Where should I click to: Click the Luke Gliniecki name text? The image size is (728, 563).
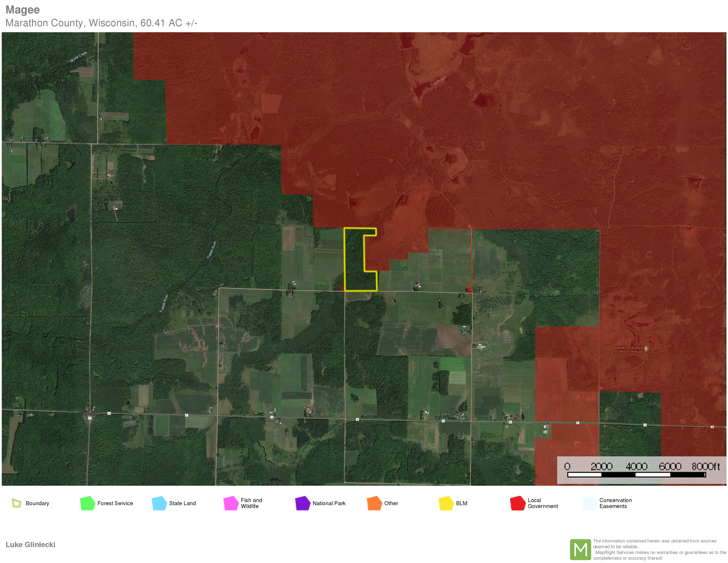click(x=30, y=544)
